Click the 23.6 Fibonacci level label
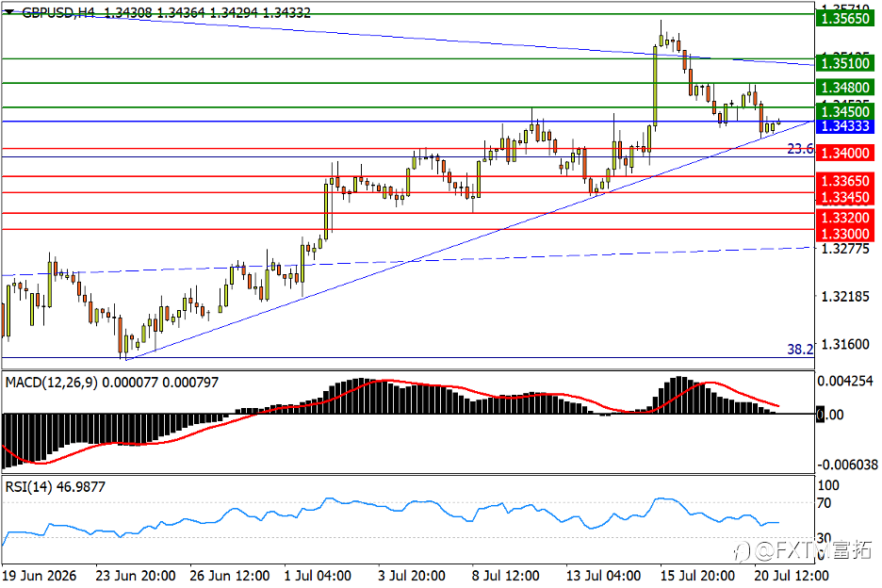Screen dimensions: 882x588 (x=800, y=149)
